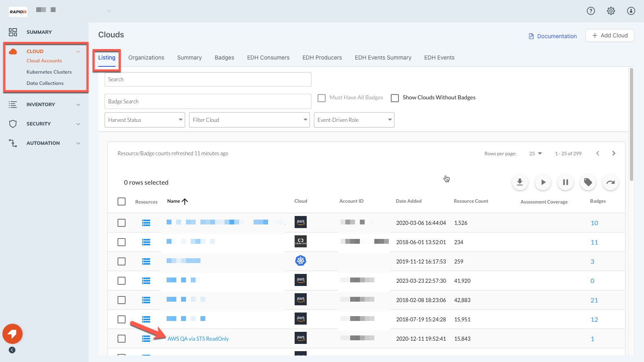Click the download icon above the table

click(520, 182)
